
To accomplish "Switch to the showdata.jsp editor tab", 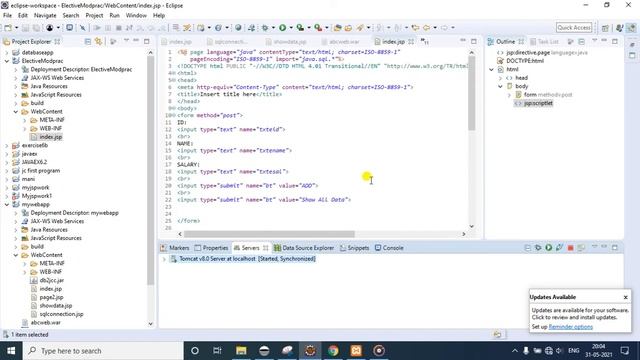I will pos(285,42).
